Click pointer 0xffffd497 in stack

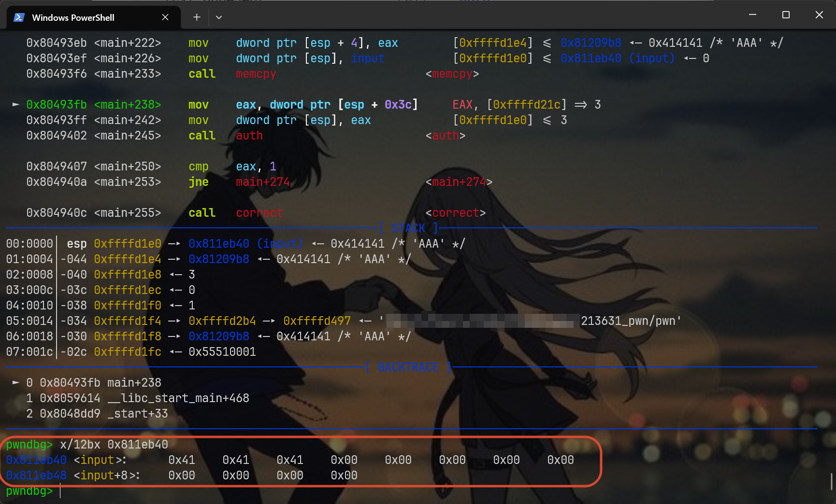317,321
